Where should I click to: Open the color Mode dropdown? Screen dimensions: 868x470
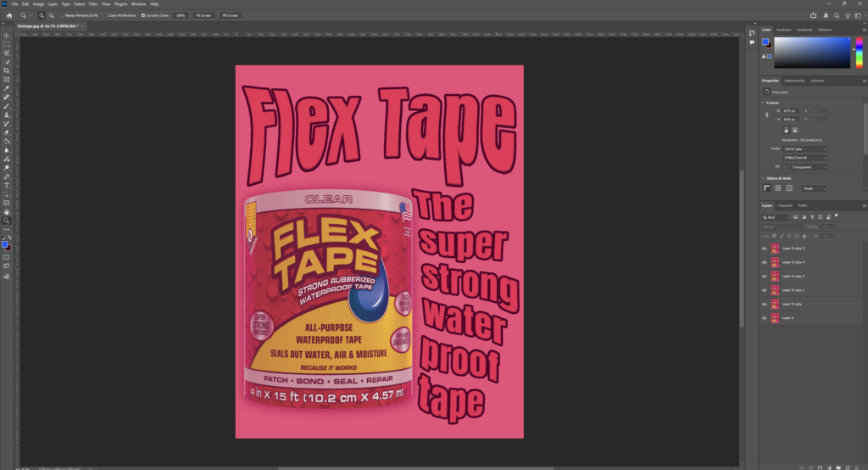tap(804, 148)
